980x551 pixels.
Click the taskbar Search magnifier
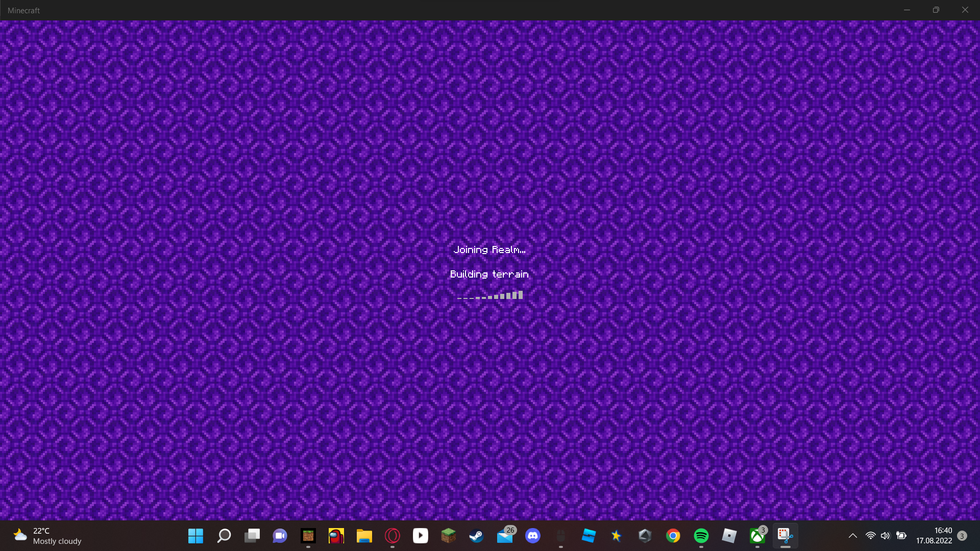(x=224, y=536)
